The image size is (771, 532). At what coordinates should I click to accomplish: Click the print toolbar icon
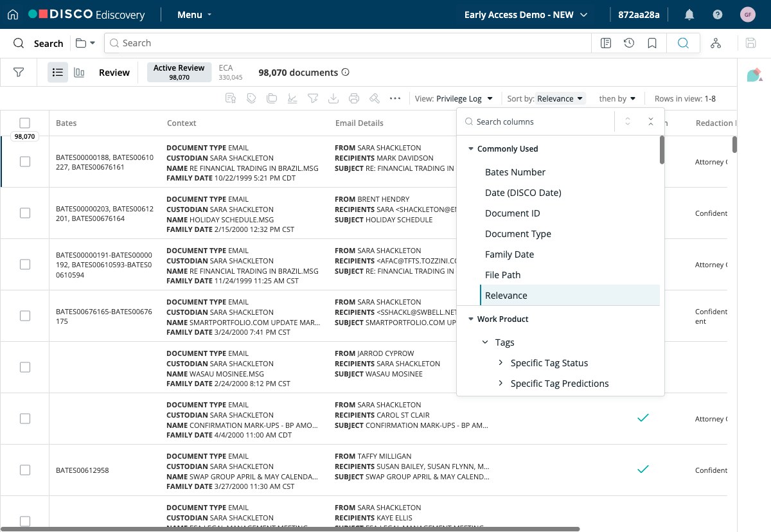[354, 98]
